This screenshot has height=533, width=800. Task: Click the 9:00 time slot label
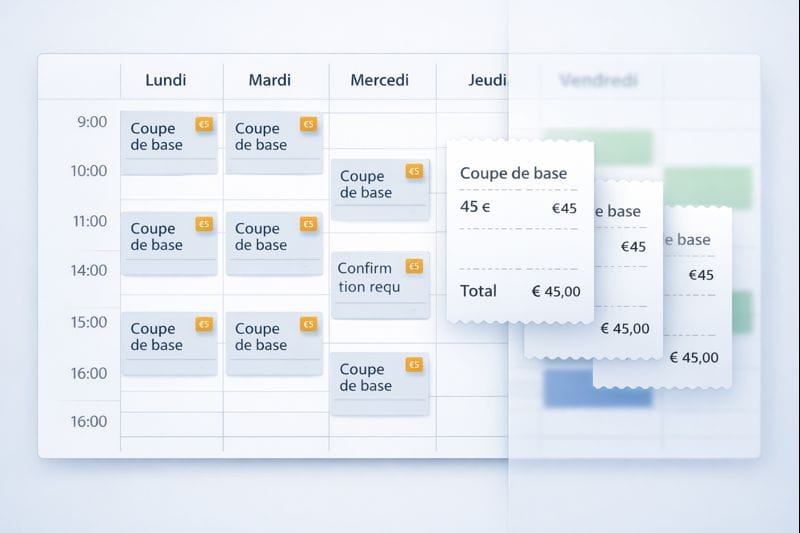pos(91,122)
